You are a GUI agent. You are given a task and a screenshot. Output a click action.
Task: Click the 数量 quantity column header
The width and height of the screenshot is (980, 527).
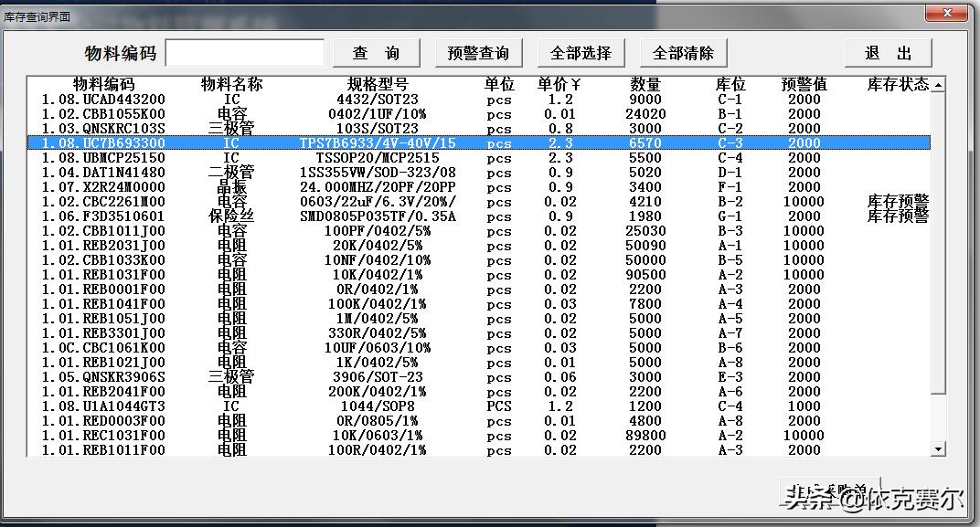pos(644,84)
